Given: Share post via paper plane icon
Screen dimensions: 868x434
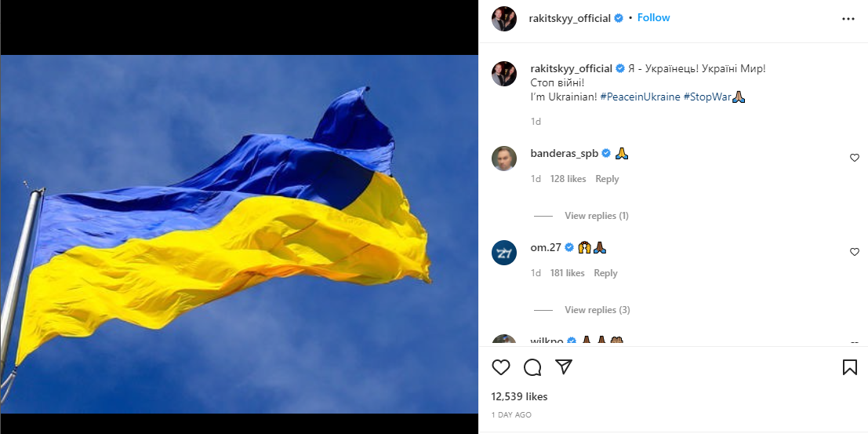Looking at the screenshot, I should pyautogui.click(x=564, y=367).
